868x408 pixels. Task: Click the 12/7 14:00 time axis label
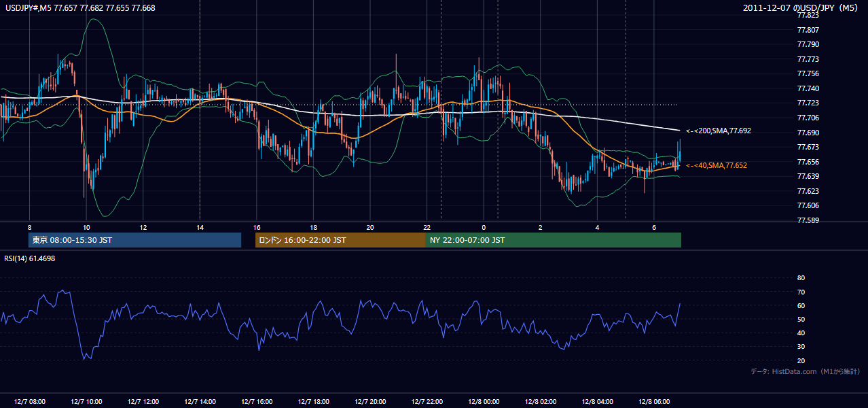point(200,401)
